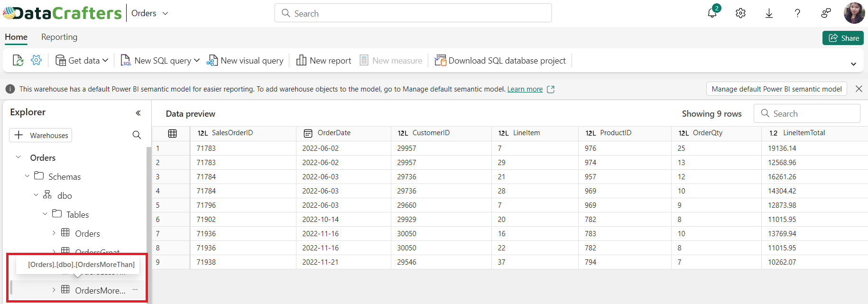Viewport: 868px width, 304px height.
Task: Switch to the Reporting tab
Action: tap(59, 37)
